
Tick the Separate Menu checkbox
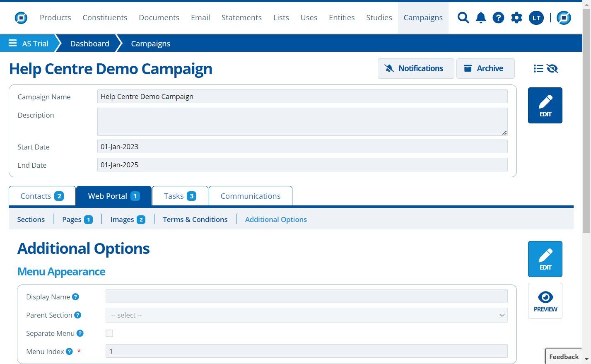109,333
